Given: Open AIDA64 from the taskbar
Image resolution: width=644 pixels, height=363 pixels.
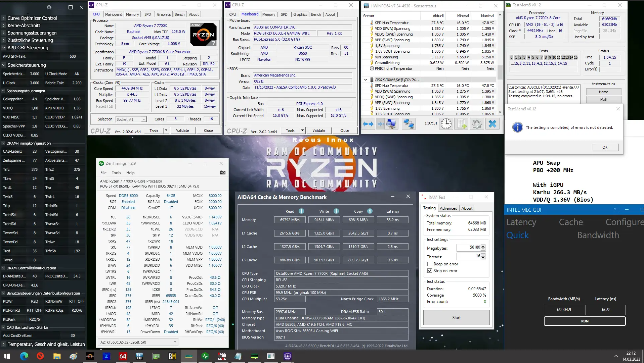Looking at the screenshot, I should [x=123, y=356].
